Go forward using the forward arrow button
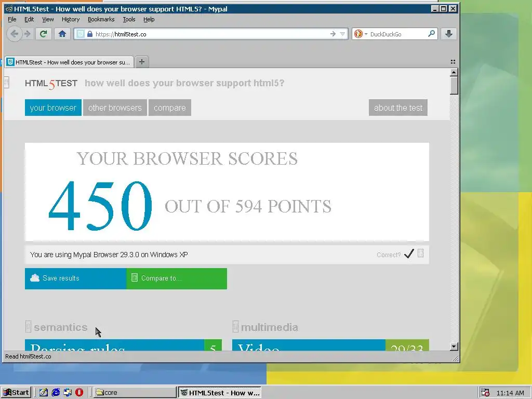Image resolution: width=532 pixels, height=399 pixels. (28, 34)
